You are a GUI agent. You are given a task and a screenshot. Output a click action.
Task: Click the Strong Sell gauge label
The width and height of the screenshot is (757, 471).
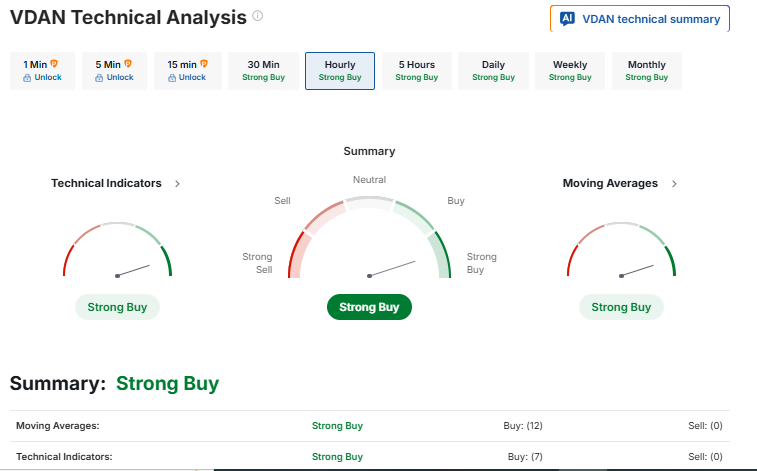(x=257, y=263)
